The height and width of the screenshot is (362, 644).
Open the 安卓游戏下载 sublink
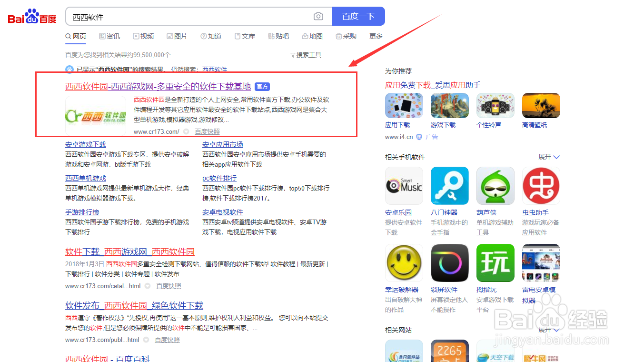coord(86,144)
